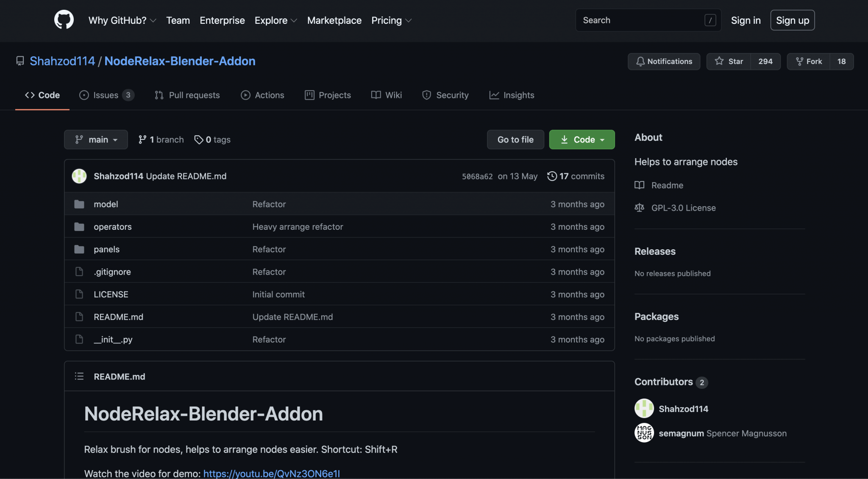The height and width of the screenshot is (479, 868).
Task: Open the model folder
Action: (106, 204)
